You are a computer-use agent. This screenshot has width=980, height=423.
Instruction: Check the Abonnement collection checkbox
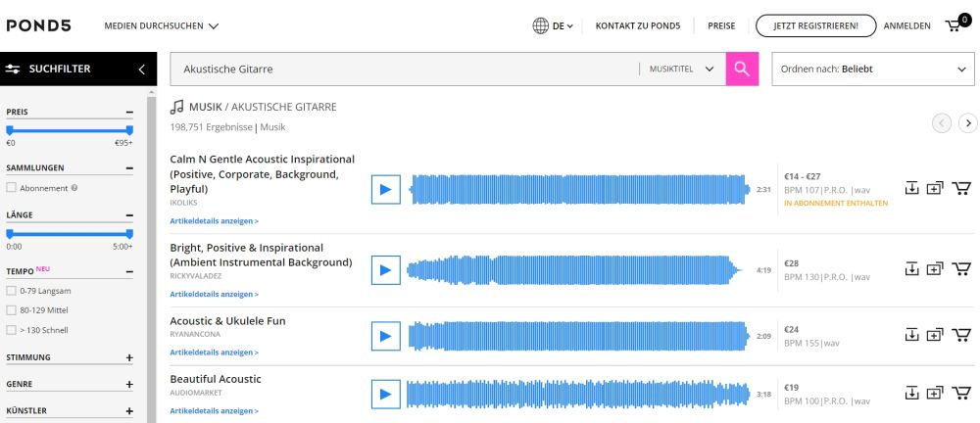pos(11,187)
